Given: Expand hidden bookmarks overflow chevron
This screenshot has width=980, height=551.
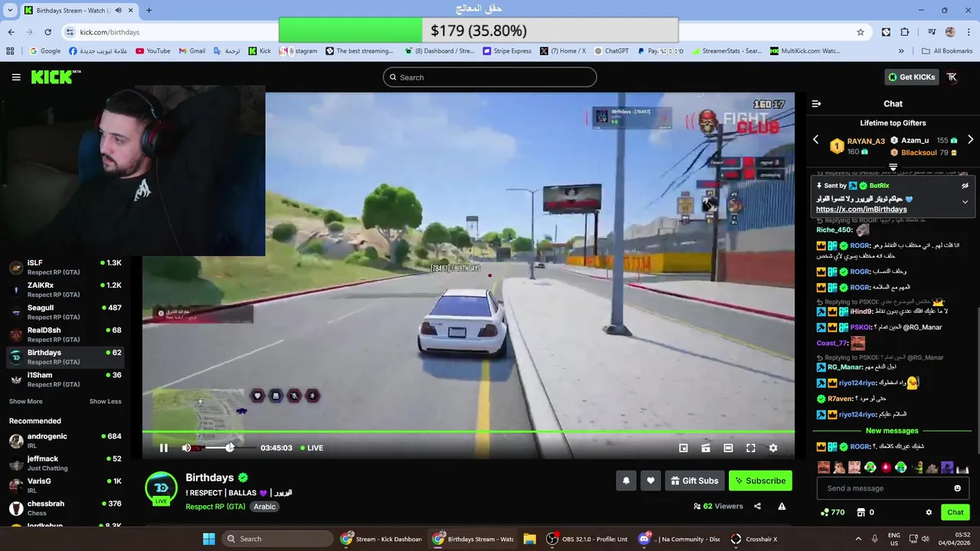Looking at the screenshot, I should point(901,51).
